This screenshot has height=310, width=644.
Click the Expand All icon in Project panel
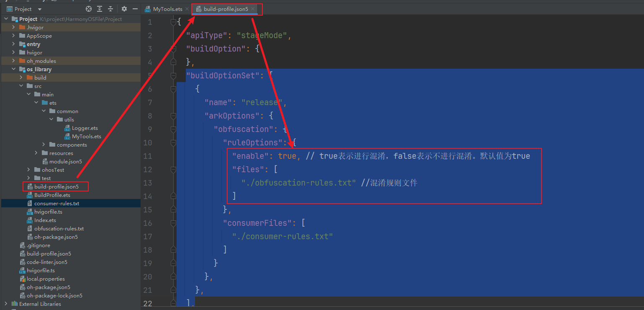tap(100, 9)
